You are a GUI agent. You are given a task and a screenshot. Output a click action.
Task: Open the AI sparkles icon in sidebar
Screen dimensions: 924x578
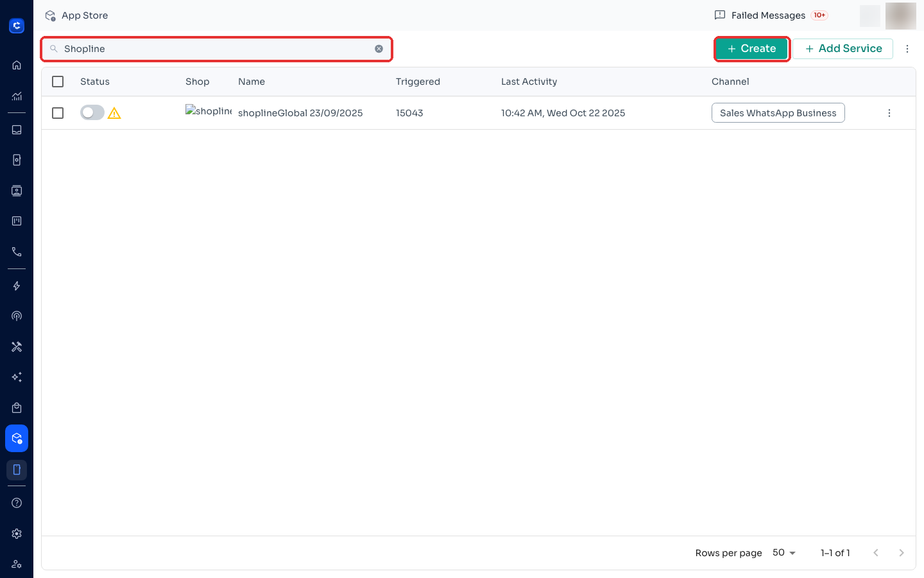coord(17,377)
